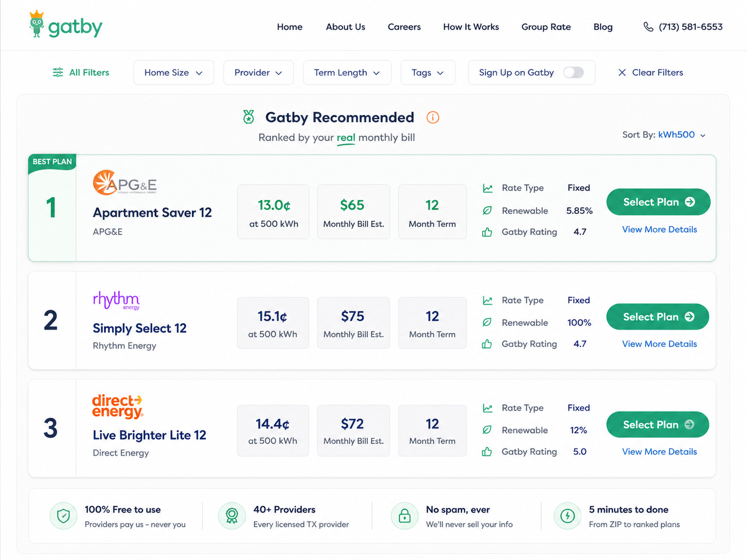Click the All Filters label
The width and height of the screenshot is (747, 560).
coord(89,73)
